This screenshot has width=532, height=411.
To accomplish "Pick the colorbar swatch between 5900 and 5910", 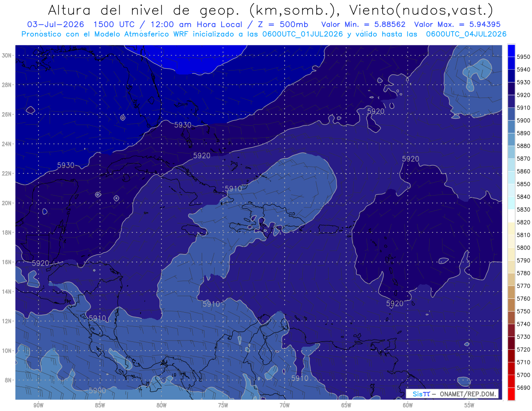I will (511, 114).
